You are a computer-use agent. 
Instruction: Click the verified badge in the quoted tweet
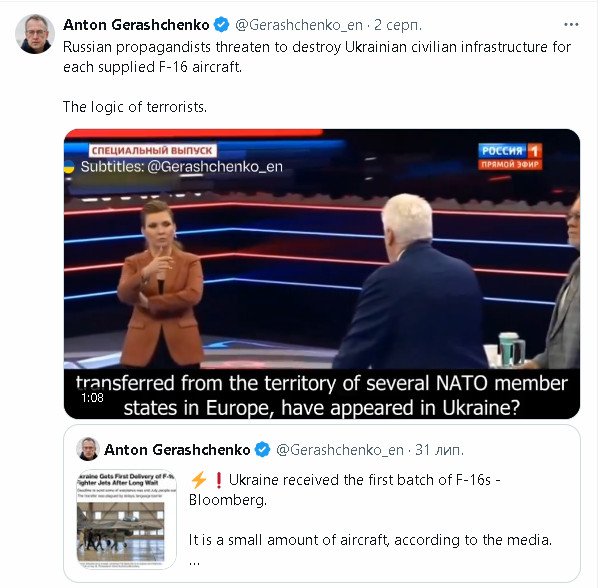[262, 449]
